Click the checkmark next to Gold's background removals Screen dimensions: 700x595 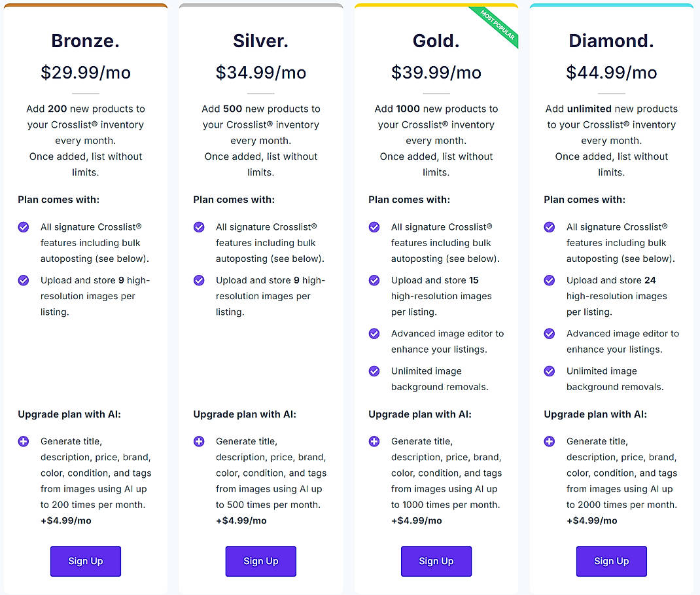374,371
